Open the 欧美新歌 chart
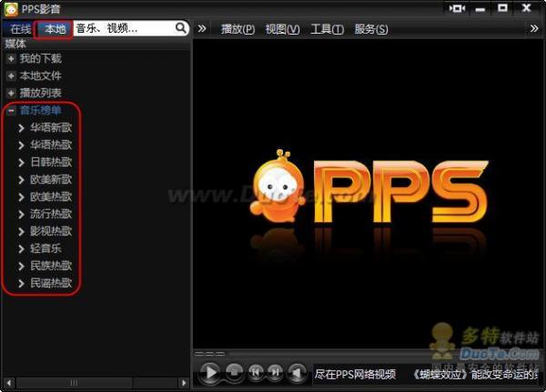 [51, 180]
